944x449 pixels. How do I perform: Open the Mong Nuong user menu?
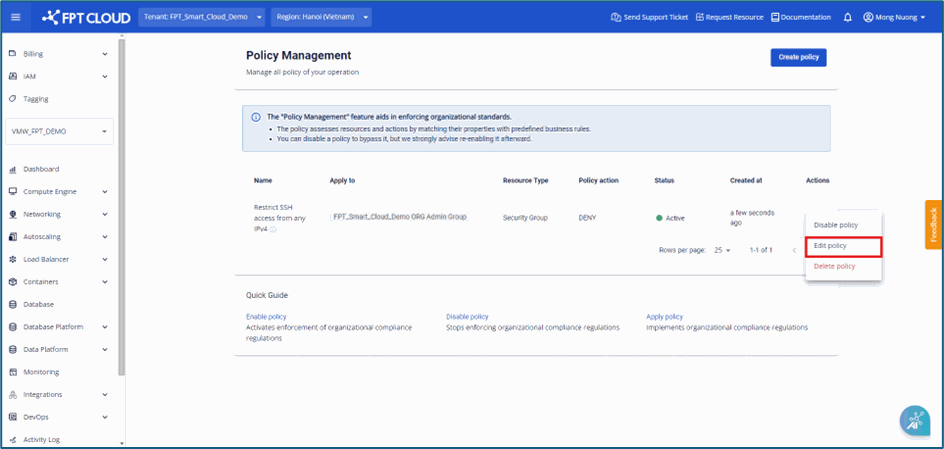(x=894, y=17)
